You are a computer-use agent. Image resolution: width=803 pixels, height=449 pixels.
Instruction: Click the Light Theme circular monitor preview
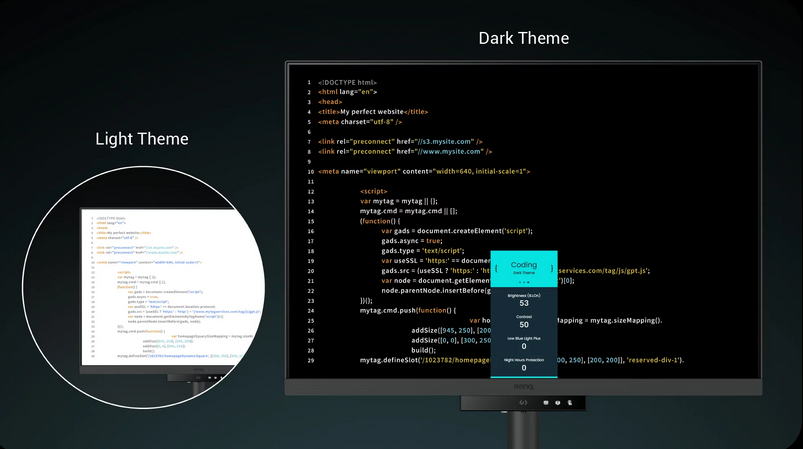144,287
